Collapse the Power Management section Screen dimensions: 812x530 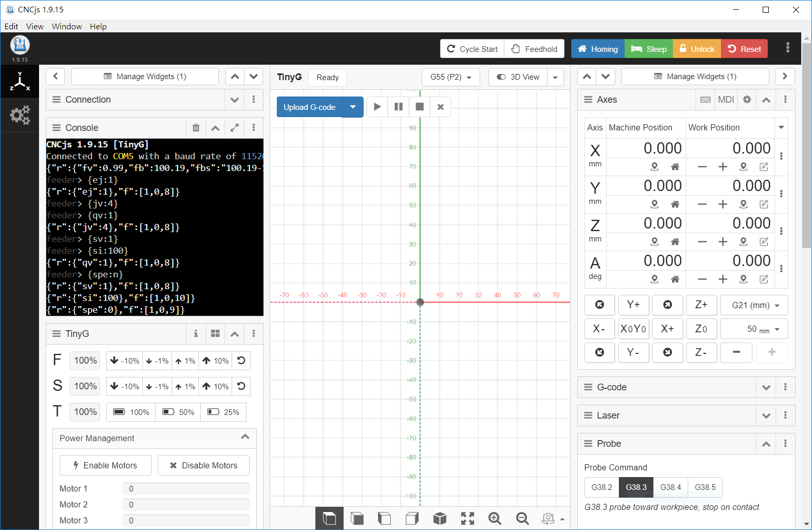click(x=245, y=437)
